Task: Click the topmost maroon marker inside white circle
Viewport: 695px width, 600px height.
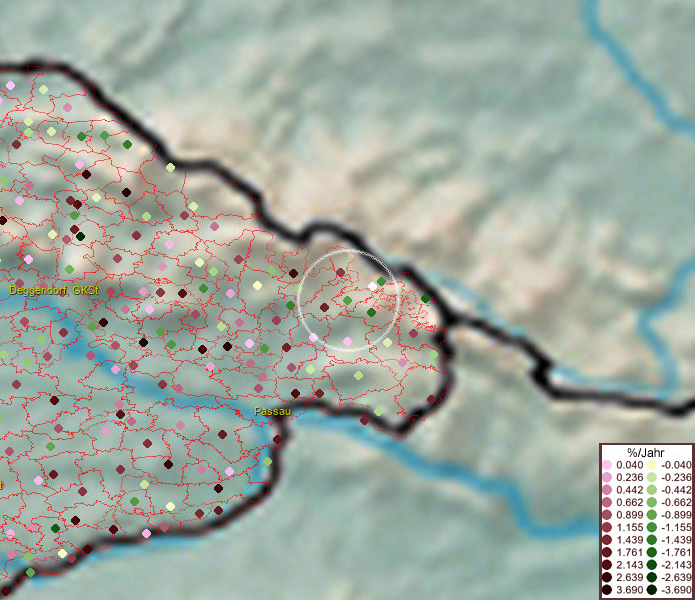Action: (x=340, y=272)
